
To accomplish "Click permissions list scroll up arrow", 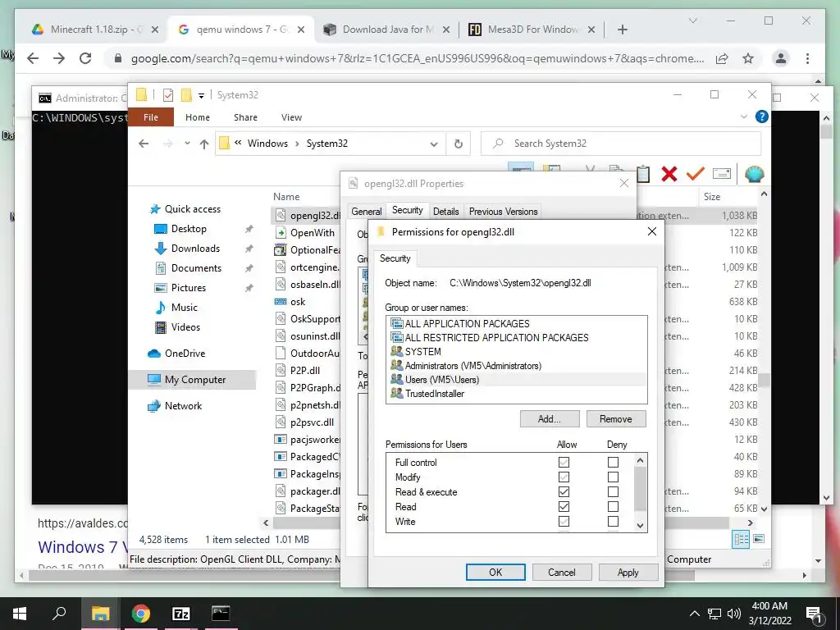I will pyautogui.click(x=640, y=460).
